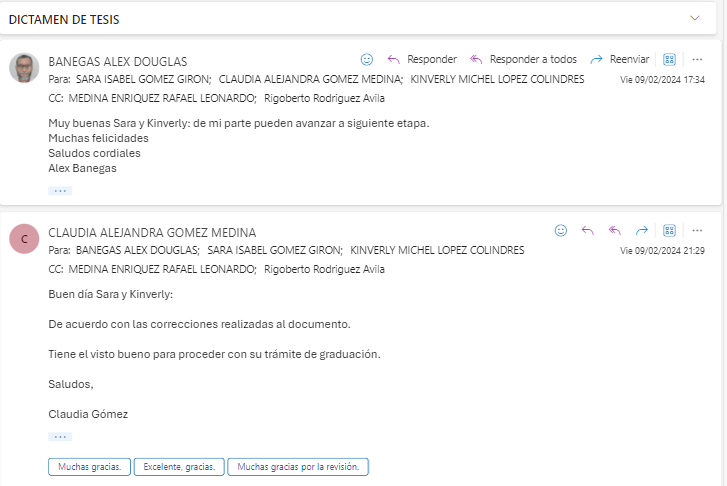The width and height of the screenshot is (727, 486).
Task: Click Claudia Gomez avatar circle
Action: [24, 239]
